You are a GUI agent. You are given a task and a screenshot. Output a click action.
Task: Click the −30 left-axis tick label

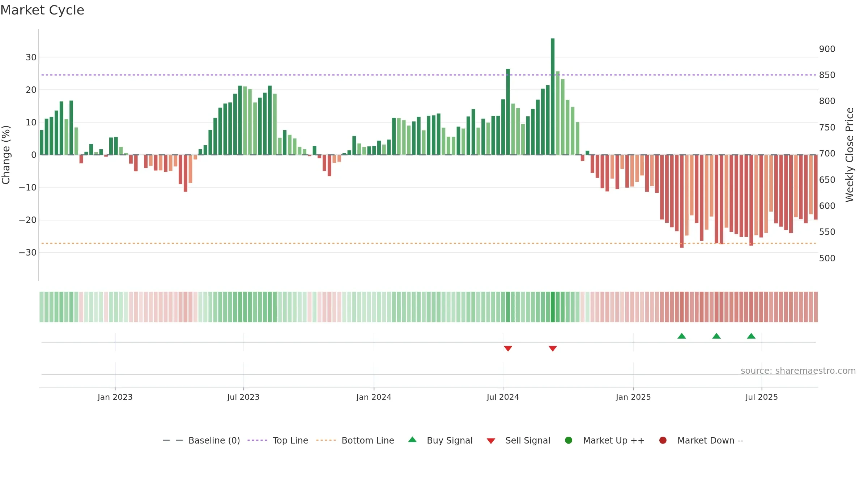point(28,252)
